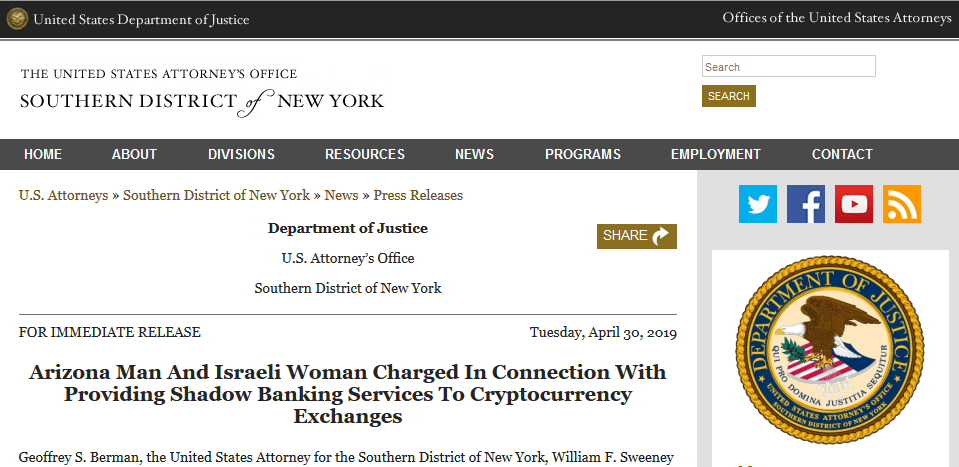Screen dimensions: 959x467
Task: Click the Southern District of New York logo
Action: [x=202, y=93]
